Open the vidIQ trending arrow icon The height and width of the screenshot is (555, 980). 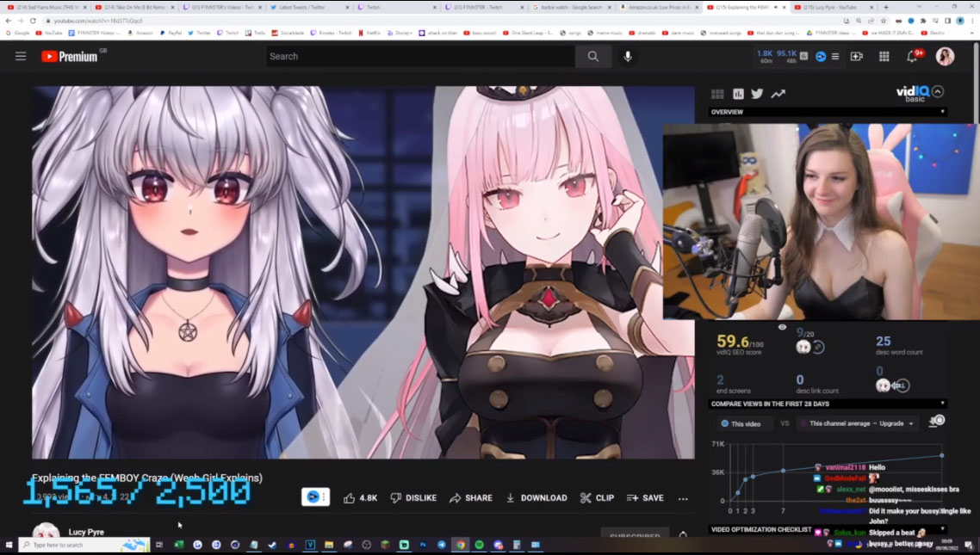pos(778,94)
